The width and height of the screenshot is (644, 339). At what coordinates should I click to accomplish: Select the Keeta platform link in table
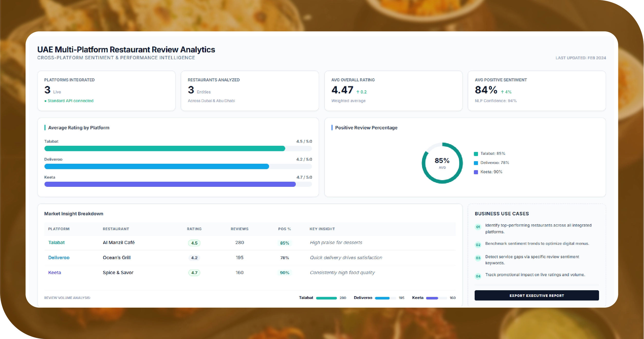pyautogui.click(x=54, y=273)
